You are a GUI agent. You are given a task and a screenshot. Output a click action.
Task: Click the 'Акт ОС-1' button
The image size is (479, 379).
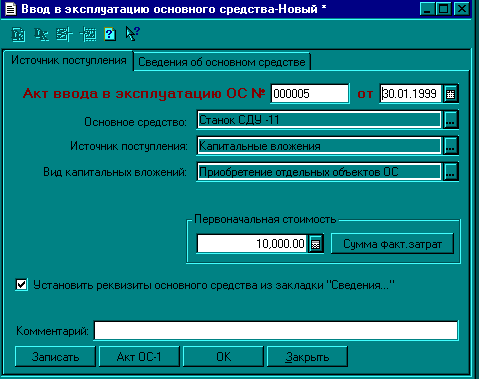pos(139,357)
